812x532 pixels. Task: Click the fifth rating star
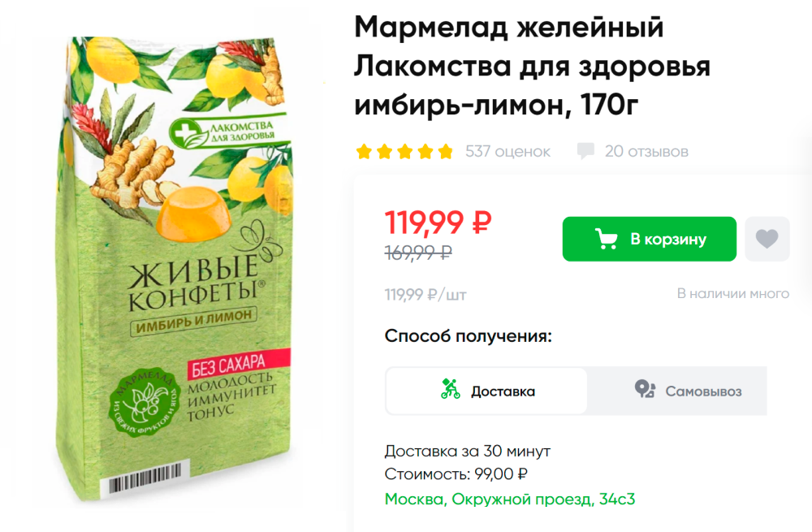point(445,152)
